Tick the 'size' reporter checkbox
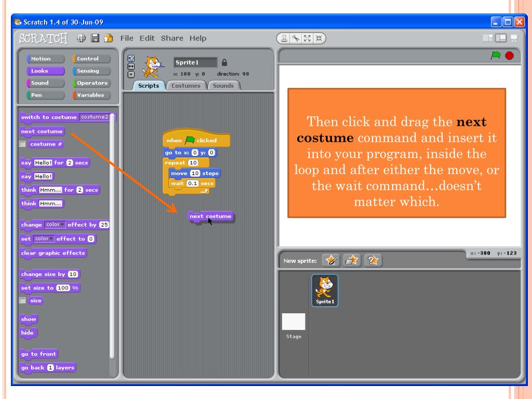Viewport: 532px width, 399px height. 22,301
